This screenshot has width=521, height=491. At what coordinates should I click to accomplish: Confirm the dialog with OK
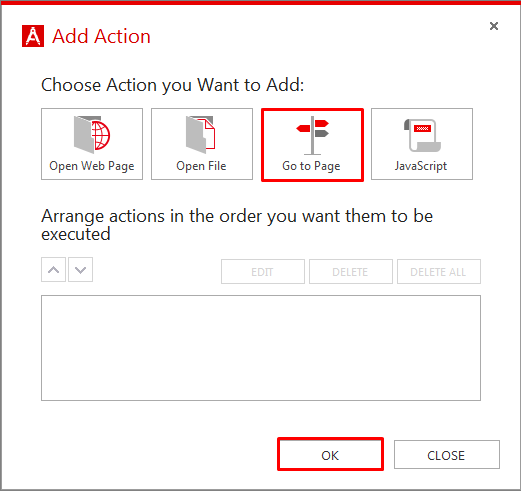[330, 454]
